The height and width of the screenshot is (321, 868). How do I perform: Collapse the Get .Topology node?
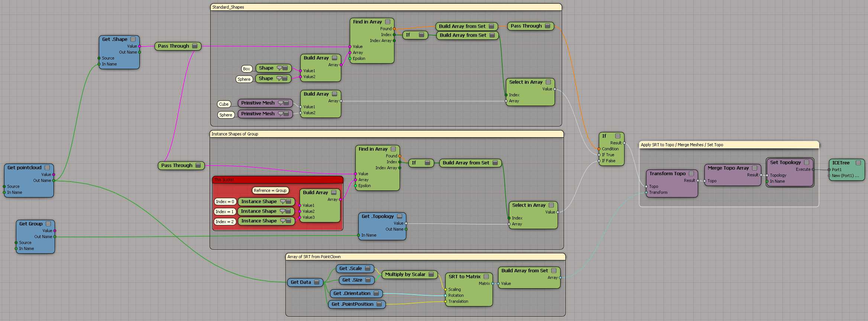pyautogui.click(x=400, y=216)
